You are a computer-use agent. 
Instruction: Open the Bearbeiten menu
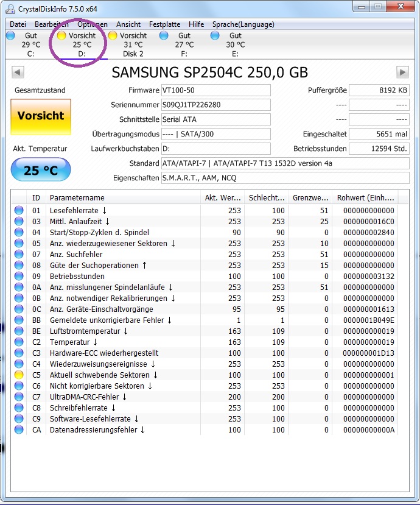tap(52, 24)
